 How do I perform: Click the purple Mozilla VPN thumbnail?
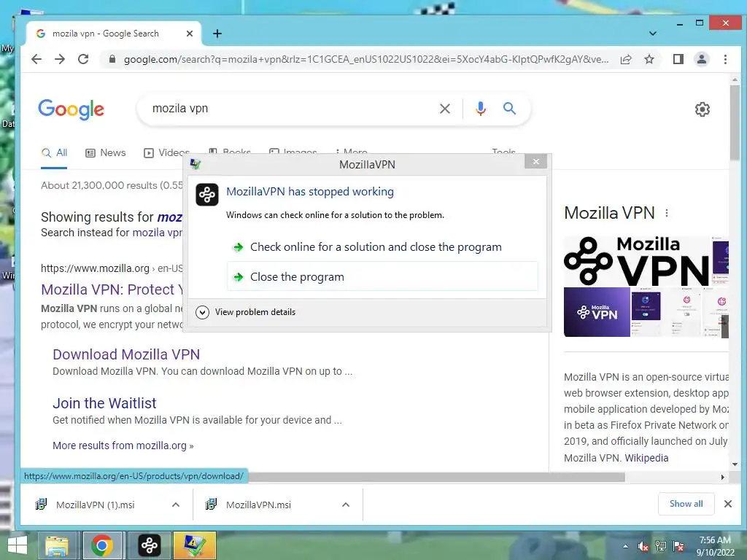pos(597,312)
